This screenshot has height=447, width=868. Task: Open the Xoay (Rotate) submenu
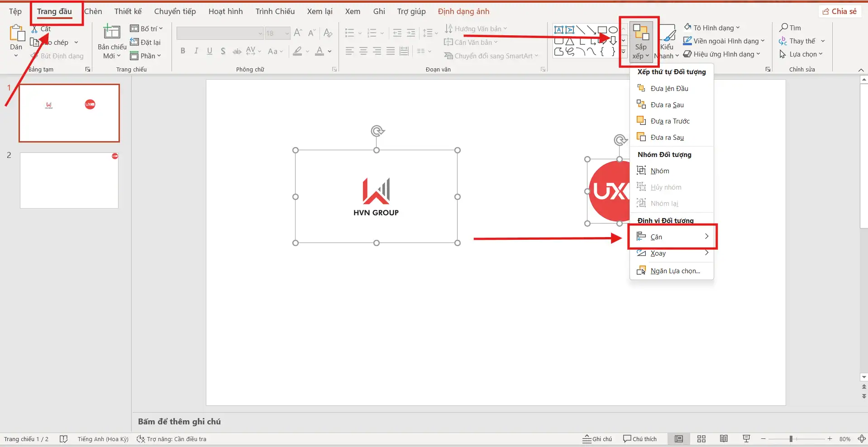pyautogui.click(x=672, y=253)
